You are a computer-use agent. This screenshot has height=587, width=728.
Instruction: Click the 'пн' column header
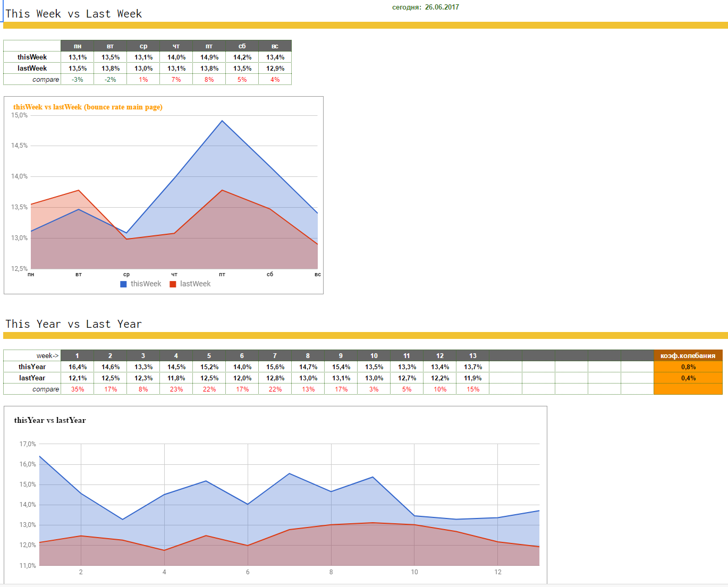[78, 46]
